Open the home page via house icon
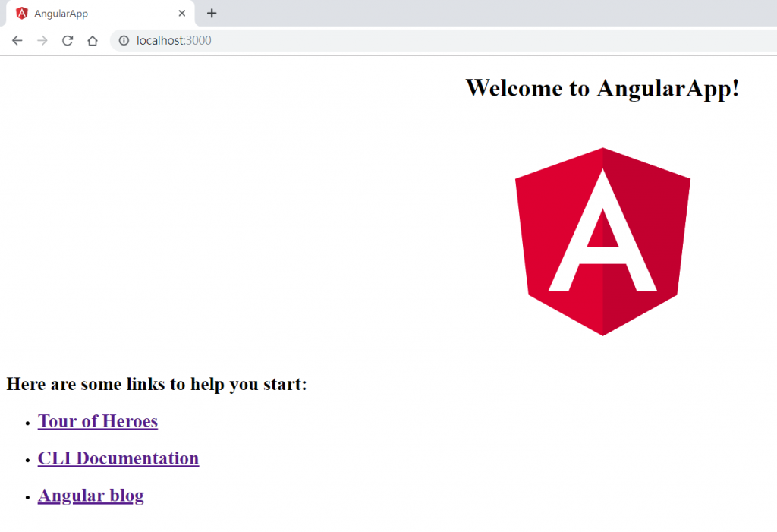This screenshot has height=532, width=777. [x=93, y=41]
